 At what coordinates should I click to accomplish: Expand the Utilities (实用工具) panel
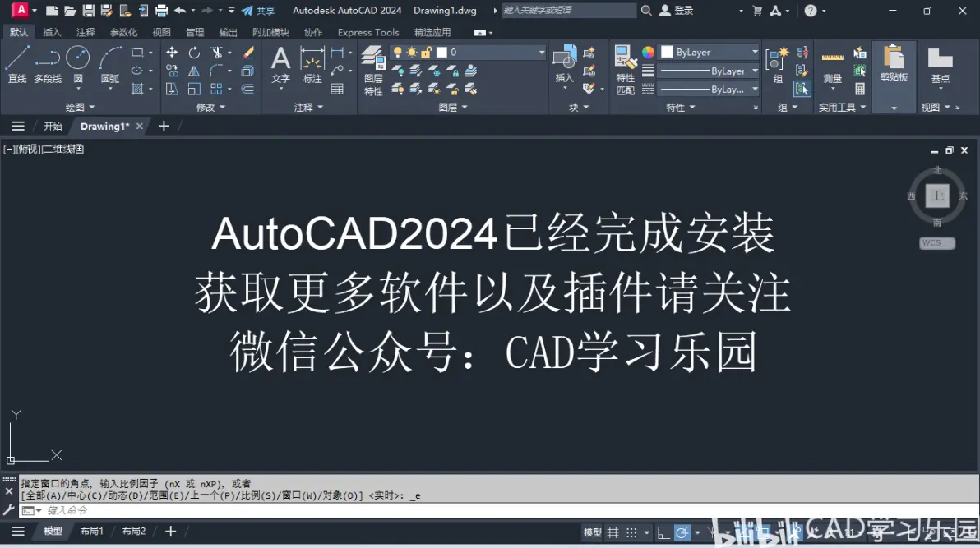843,108
